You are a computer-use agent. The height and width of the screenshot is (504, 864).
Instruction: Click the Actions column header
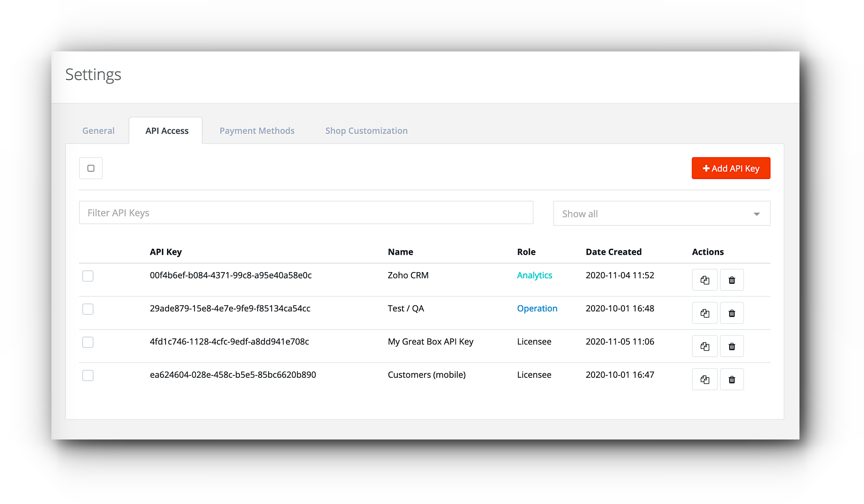pyautogui.click(x=708, y=252)
